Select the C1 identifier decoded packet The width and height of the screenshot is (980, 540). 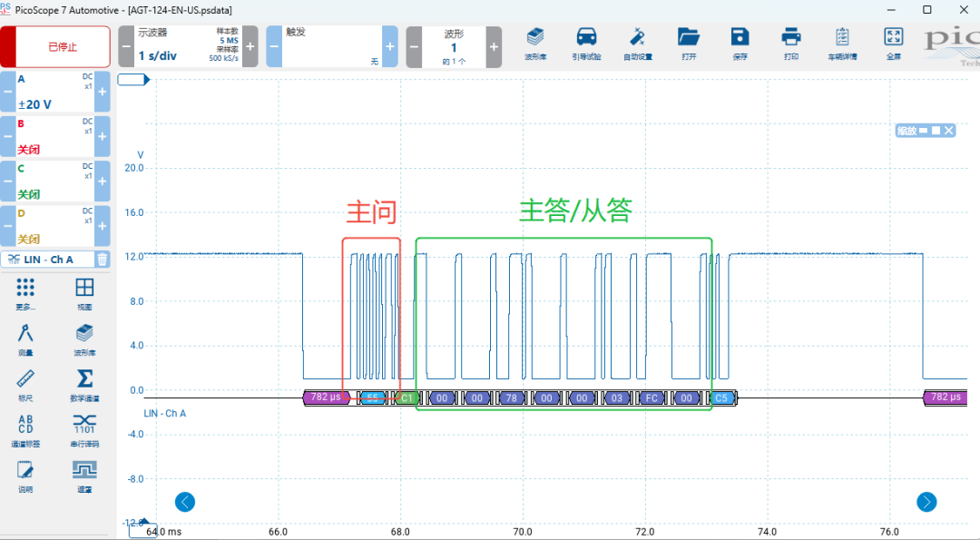407,398
